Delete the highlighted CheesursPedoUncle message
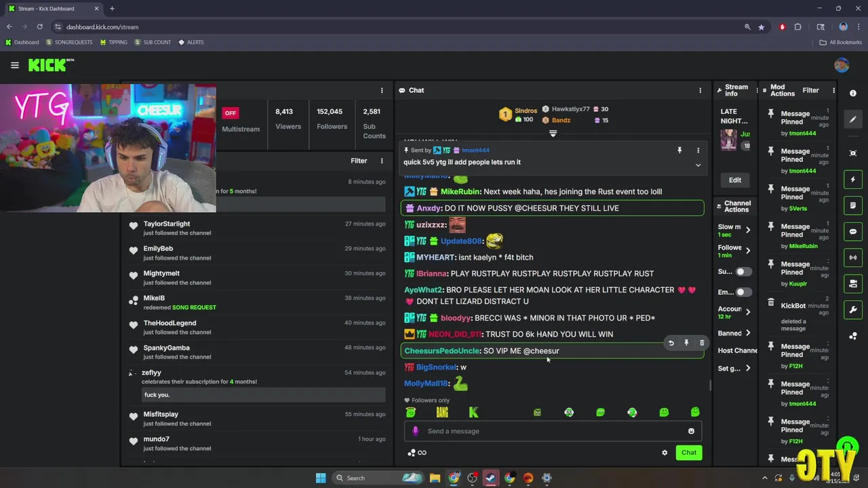Image resolution: width=868 pixels, height=488 pixels. [x=702, y=343]
